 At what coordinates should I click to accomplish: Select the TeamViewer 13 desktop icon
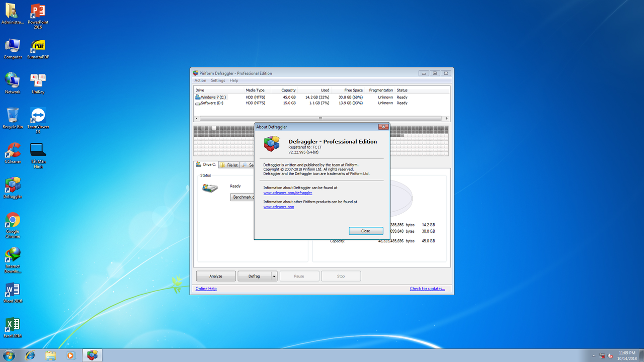click(38, 120)
